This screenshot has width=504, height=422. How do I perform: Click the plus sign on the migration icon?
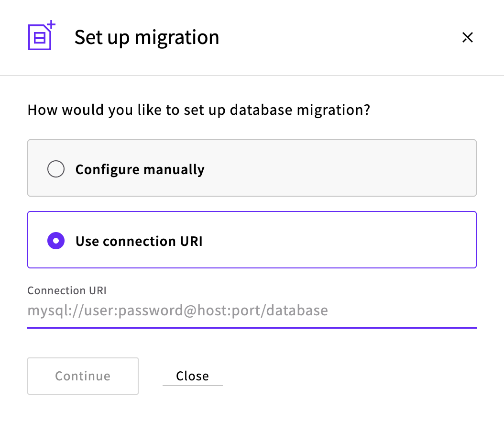pos(52,24)
